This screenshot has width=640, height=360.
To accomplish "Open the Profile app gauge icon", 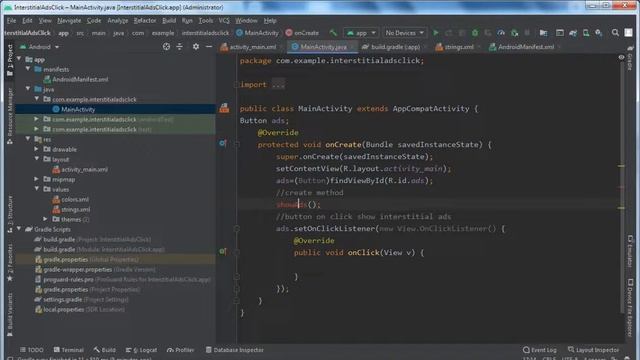I will (x=501, y=33).
